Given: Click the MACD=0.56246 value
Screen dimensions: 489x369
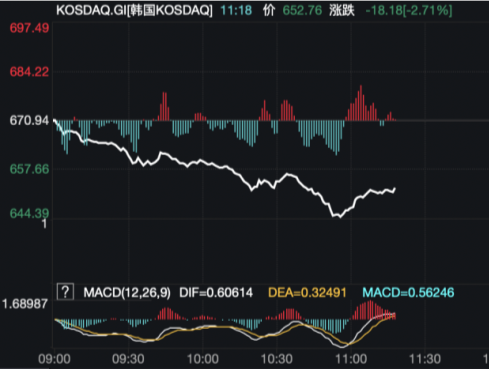Looking at the screenshot, I should (408, 293).
